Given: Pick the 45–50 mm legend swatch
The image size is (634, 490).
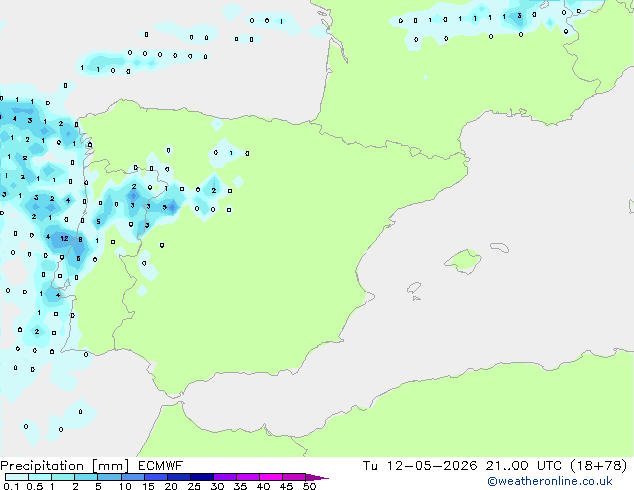Looking at the screenshot, I should point(294,477).
